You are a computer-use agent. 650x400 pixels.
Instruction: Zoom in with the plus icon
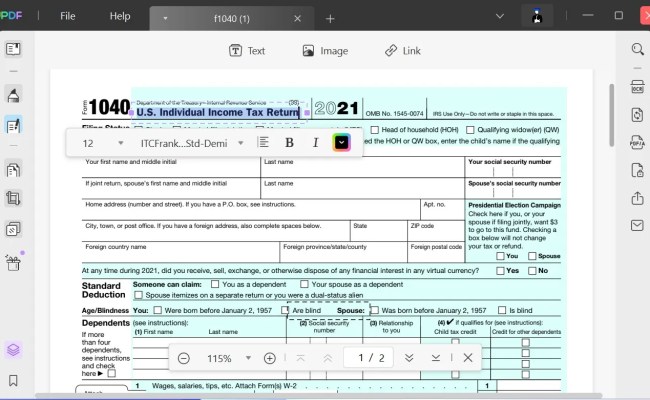[269, 358]
